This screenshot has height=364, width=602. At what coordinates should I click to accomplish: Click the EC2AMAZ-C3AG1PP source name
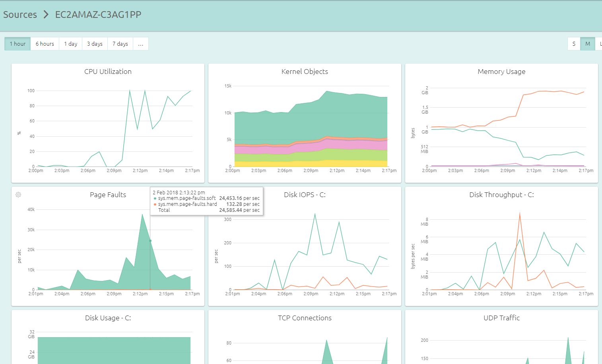click(x=98, y=15)
